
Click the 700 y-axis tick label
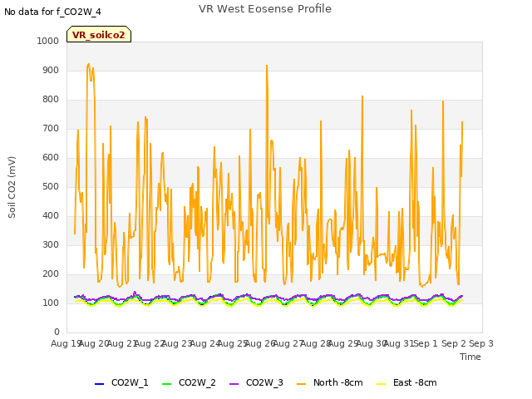[x=51, y=129]
